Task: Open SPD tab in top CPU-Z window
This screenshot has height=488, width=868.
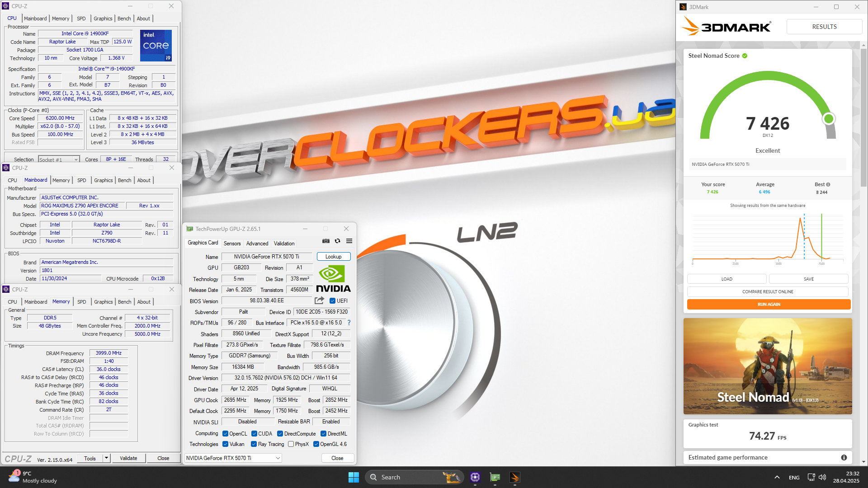Action: coord(81,19)
